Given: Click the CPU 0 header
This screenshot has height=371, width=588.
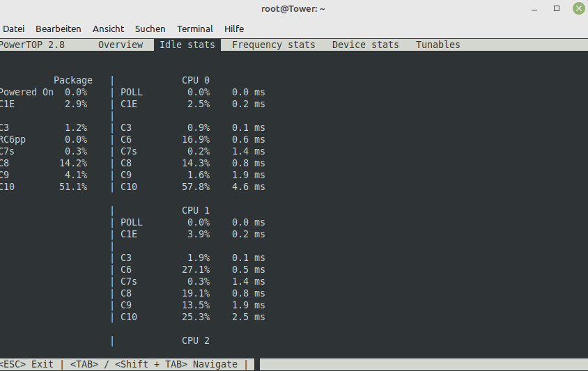Looking at the screenshot, I should [x=196, y=80].
